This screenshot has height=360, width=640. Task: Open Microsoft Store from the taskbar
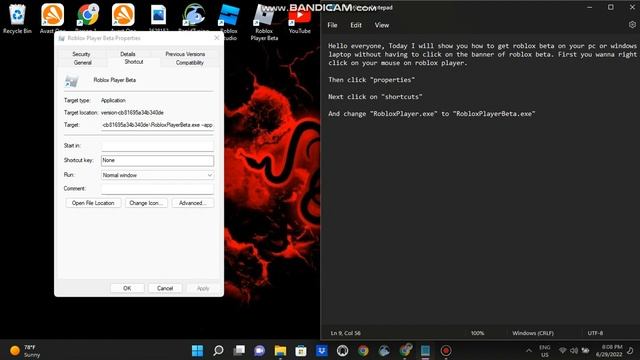[301, 351]
